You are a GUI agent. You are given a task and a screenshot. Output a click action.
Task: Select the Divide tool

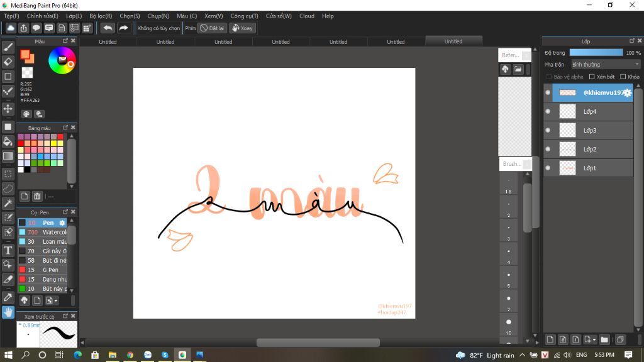pyautogui.click(x=8, y=279)
